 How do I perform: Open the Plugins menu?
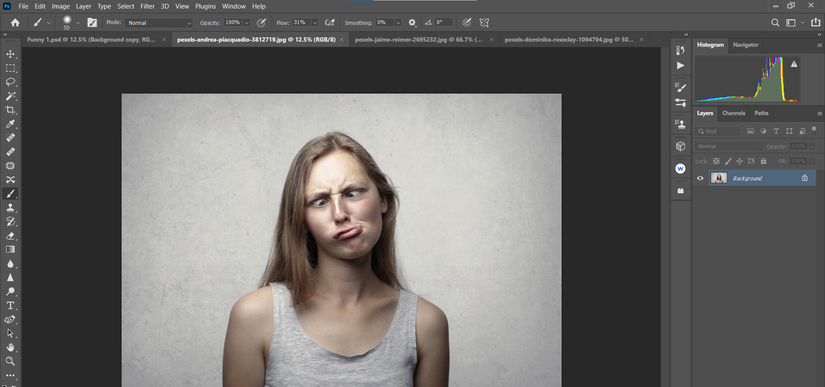[x=205, y=6]
